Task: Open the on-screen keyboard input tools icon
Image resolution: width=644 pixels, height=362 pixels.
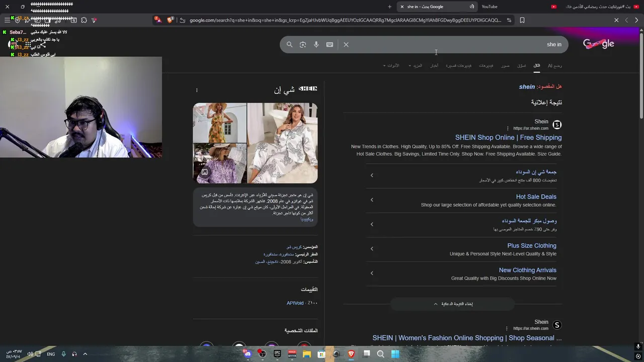Action: [x=330, y=45]
